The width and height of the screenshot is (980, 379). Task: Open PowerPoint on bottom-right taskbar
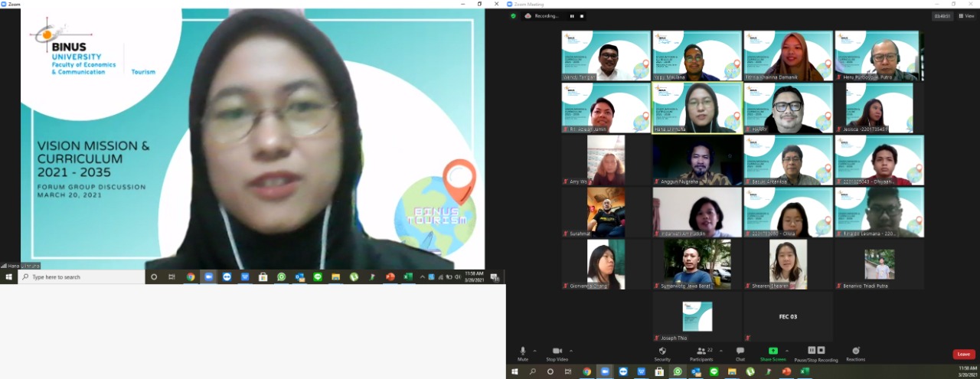click(x=786, y=371)
